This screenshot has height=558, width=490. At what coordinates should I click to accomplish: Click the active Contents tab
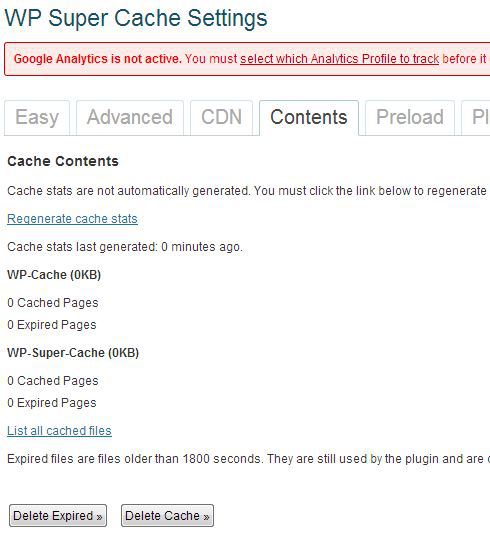coord(309,118)
